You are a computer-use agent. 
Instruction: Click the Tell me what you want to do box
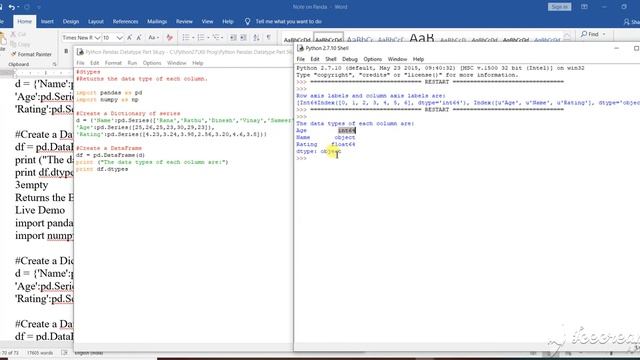click(x=289, y=22)
